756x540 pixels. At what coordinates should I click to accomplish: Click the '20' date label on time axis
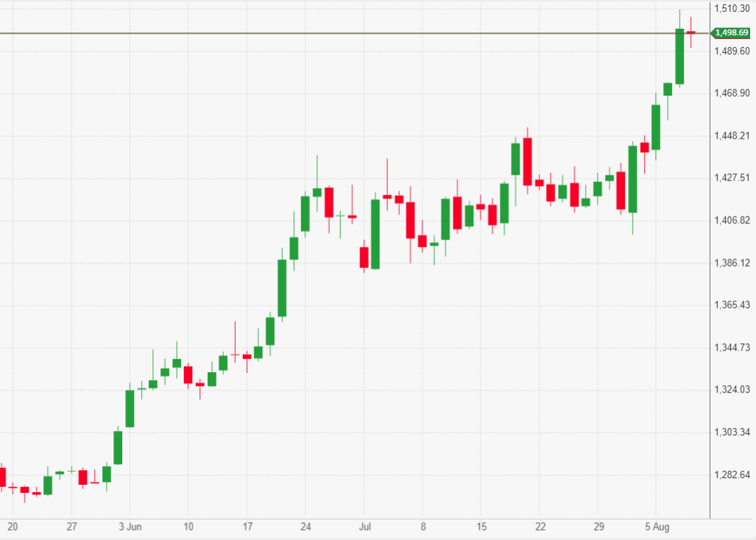coord(13,527)
